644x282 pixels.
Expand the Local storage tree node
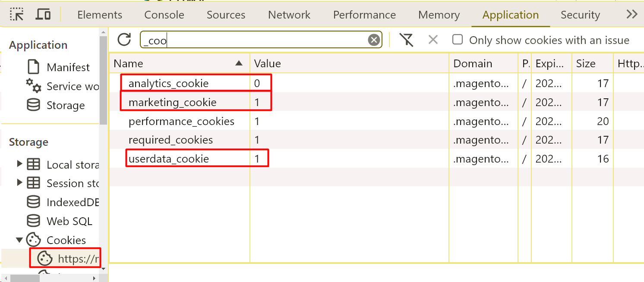[19, 164]
